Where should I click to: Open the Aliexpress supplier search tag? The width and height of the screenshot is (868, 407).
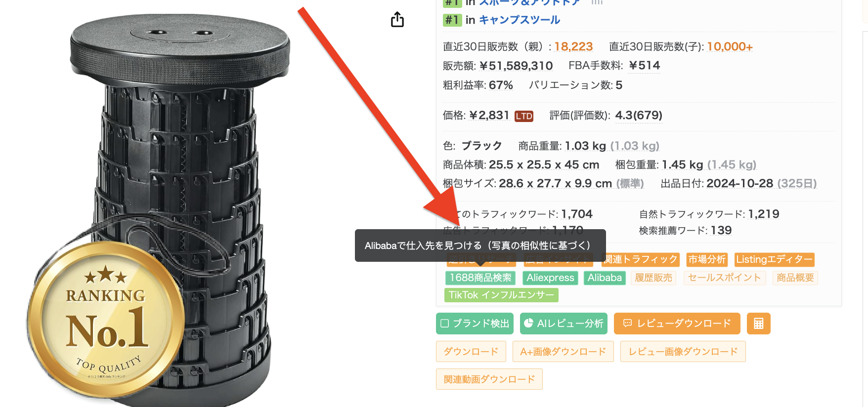point(550,278)
